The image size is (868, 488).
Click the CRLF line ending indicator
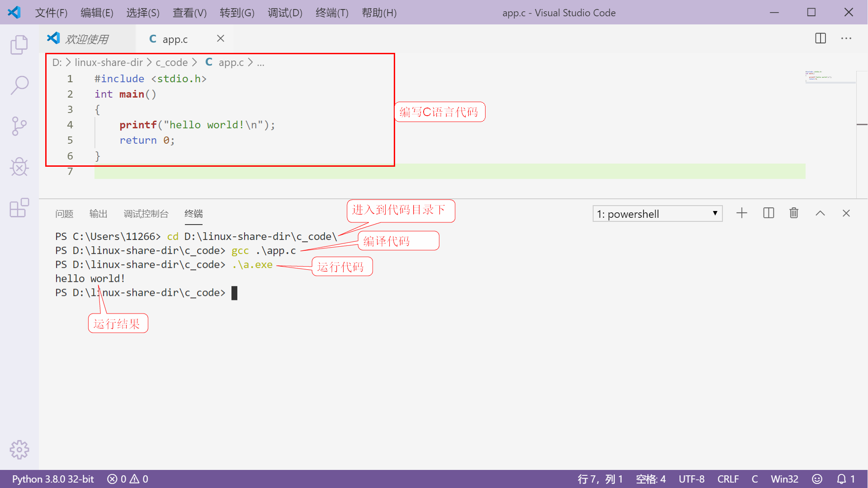click(x=728, y=479)
